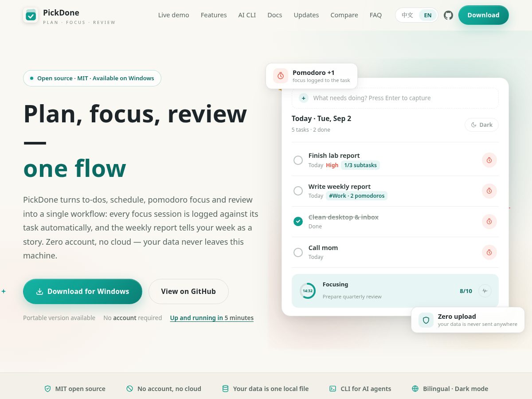The height and width of the screenshot is (399, 532).
Task: Start pomodoro for Finish lab report
Action: (489, 160)
